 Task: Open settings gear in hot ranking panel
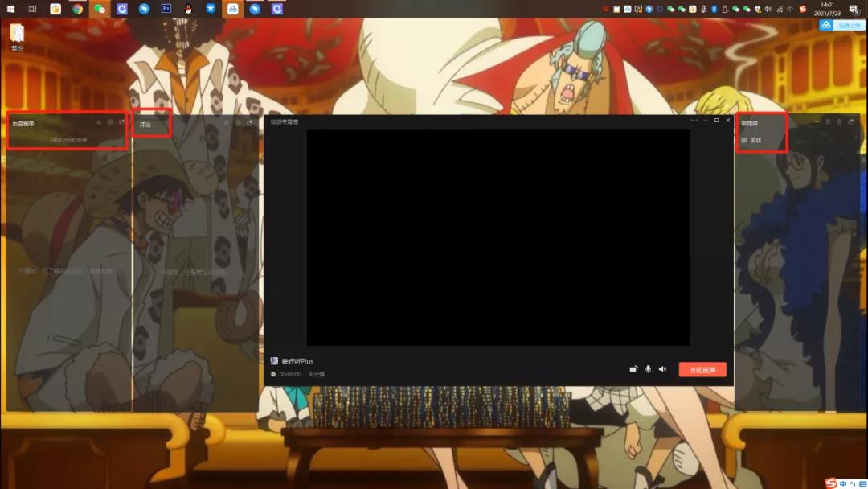(x=110, y=122)
